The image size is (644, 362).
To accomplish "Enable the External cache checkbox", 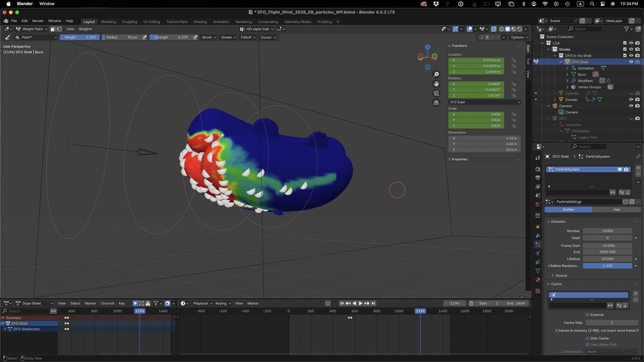I will [x=587, y=315].
